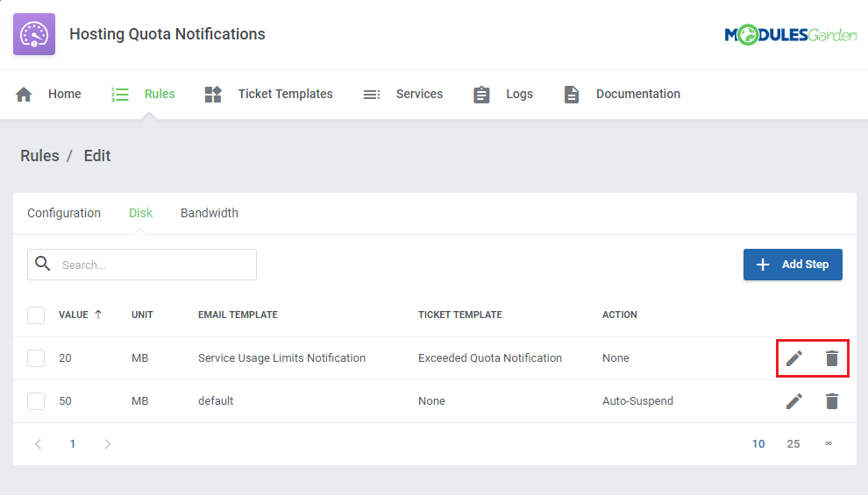Go to previous page with left chevron
The image size is (868, 495).
pyautogui.click(x=39, y=444)
